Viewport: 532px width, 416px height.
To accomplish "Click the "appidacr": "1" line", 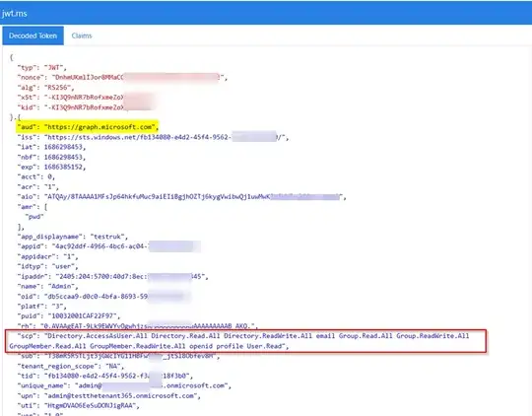I will coord(48,256).
